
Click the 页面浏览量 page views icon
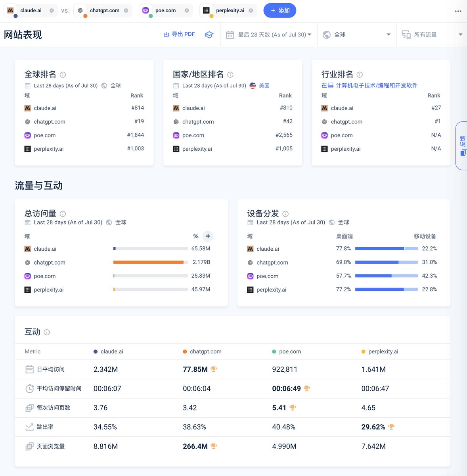point(29,446)
